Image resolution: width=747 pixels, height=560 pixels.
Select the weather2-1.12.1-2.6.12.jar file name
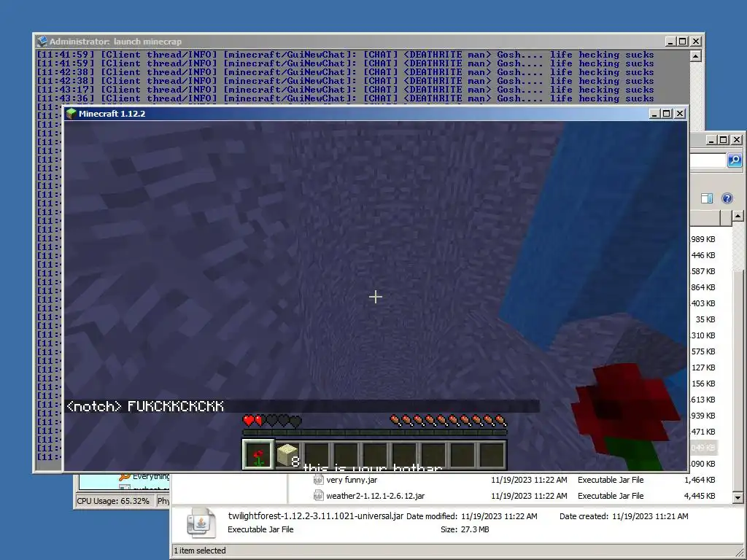pyautogui.click(x=376, y=496)
